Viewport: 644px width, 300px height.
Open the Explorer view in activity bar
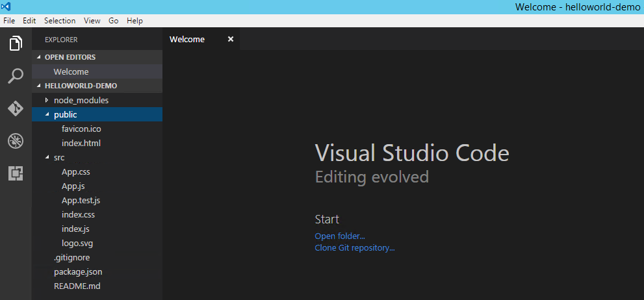tap(16, 44)
